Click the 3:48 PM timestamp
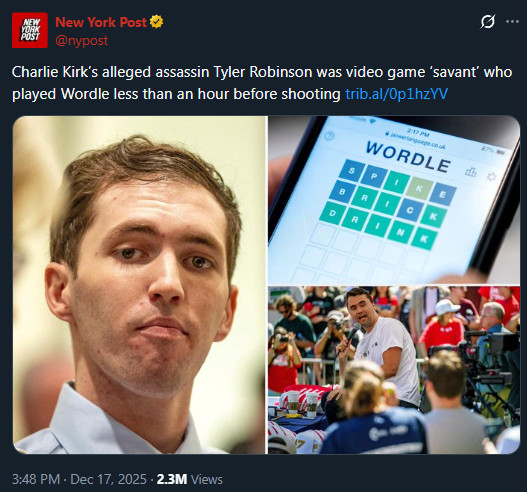527x492 pixels. pyautogui.click(x=36, y=479)
